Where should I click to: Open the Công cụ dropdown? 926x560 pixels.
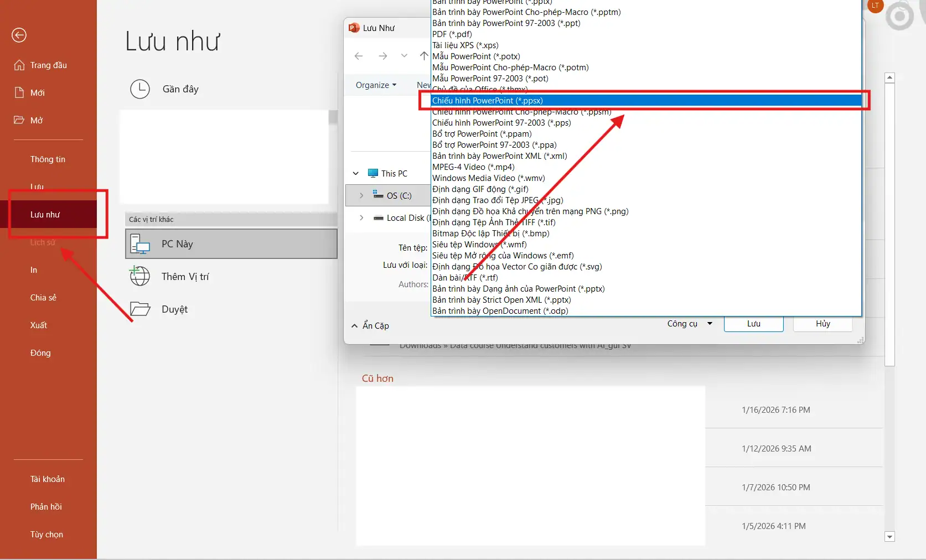(689, 323)
